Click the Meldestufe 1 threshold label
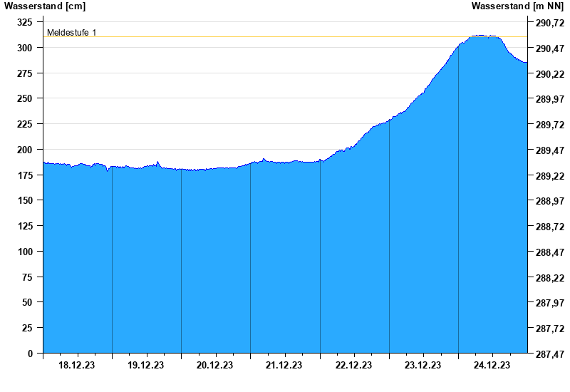The height and width of the screenshot is (392, 570). 72,33
